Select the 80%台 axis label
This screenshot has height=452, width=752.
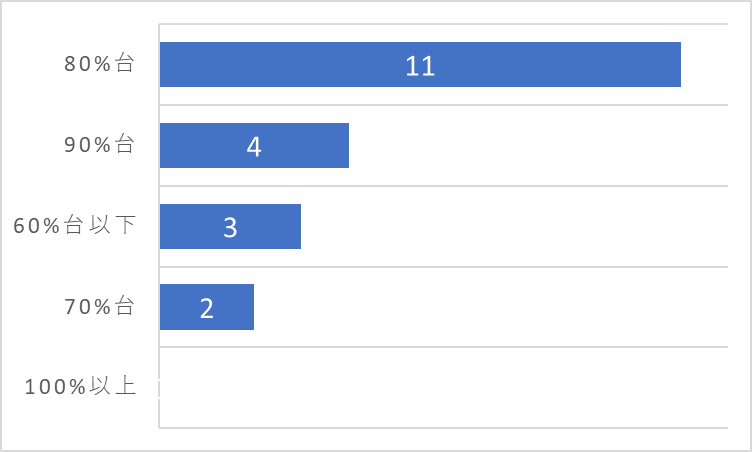(x=99, y=63)
